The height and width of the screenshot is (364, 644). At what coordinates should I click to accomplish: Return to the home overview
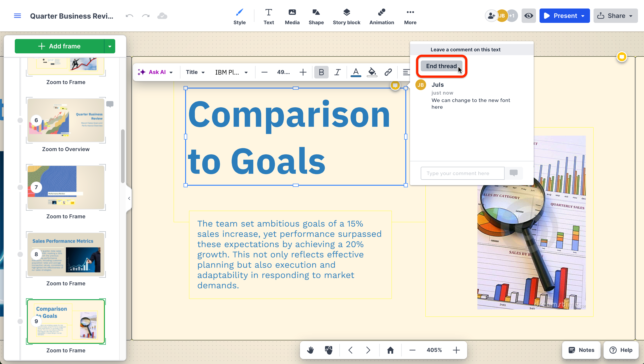[390, 350]
